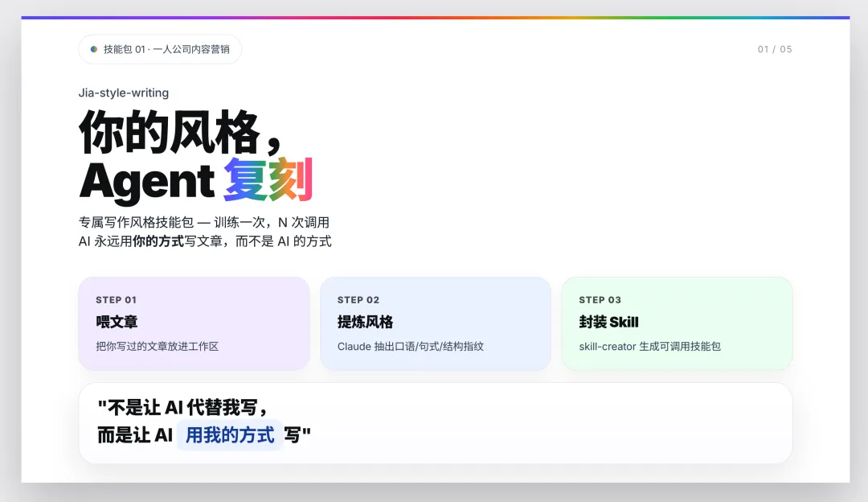The image size is (868, 502).
Task: Click the skill-creator link text
Action: (x=604, y=346)
